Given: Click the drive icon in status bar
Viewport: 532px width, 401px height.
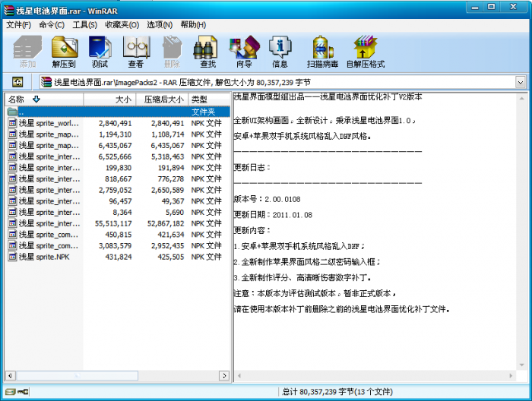Looking at the screenshot, I should point(10,392).
